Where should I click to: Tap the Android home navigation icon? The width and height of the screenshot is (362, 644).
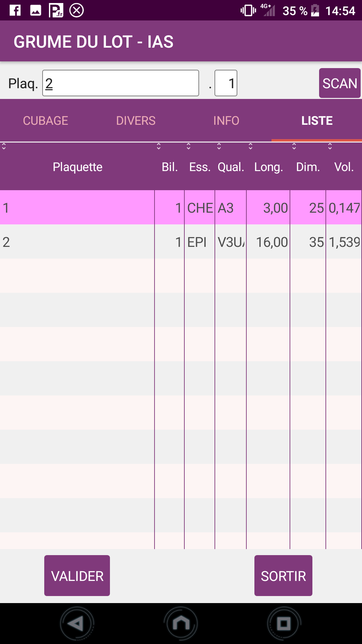[x=181, y=624]
